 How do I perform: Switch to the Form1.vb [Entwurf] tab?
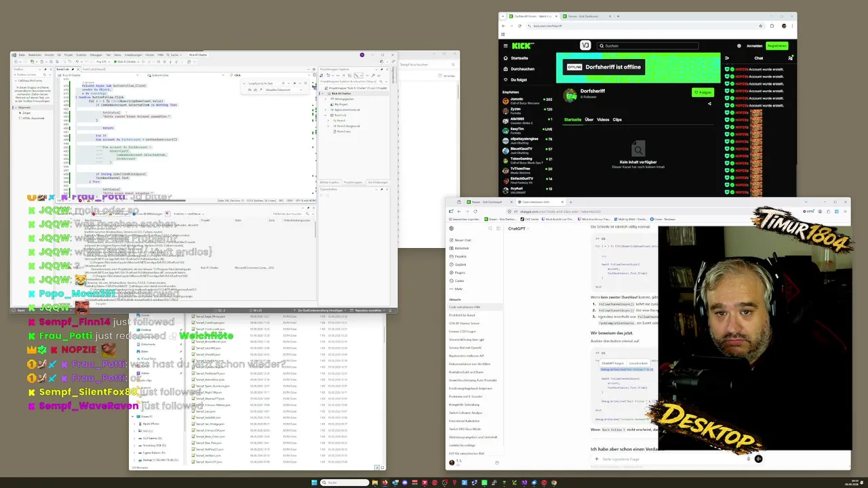(94, 69)
